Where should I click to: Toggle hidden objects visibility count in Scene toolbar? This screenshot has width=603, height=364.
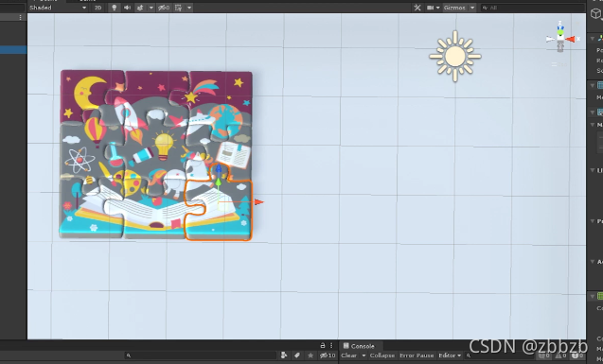coord(164,8)
